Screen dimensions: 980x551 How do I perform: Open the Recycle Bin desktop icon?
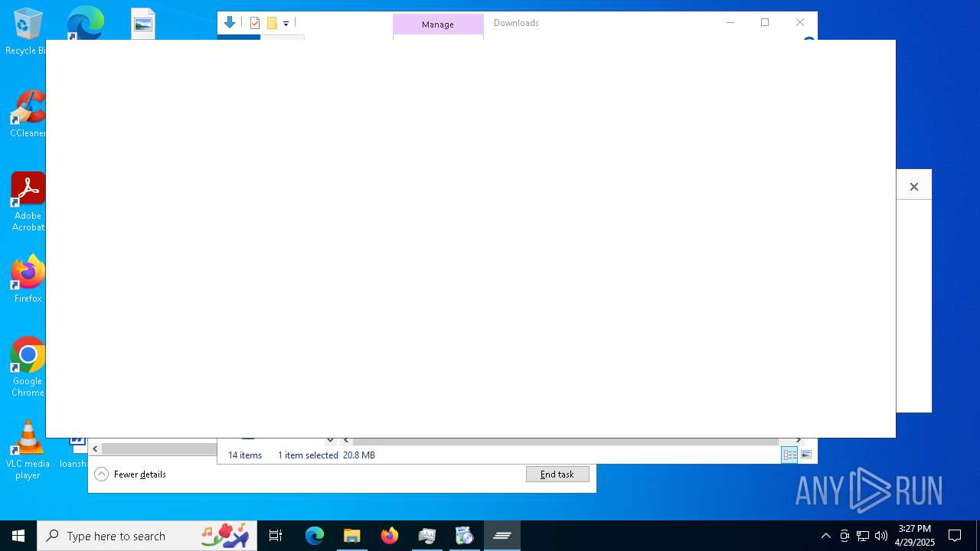(x=26, y=31)
